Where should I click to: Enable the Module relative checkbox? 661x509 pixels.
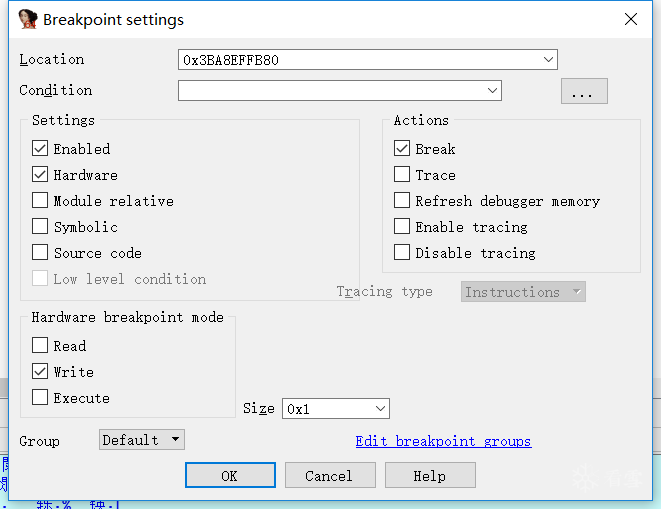pos(40,201)
